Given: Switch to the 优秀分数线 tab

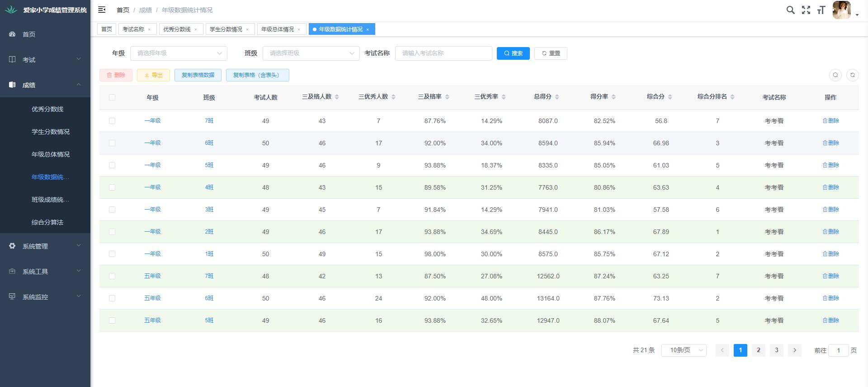Looking at the screenshot, I should click(177, 29).
